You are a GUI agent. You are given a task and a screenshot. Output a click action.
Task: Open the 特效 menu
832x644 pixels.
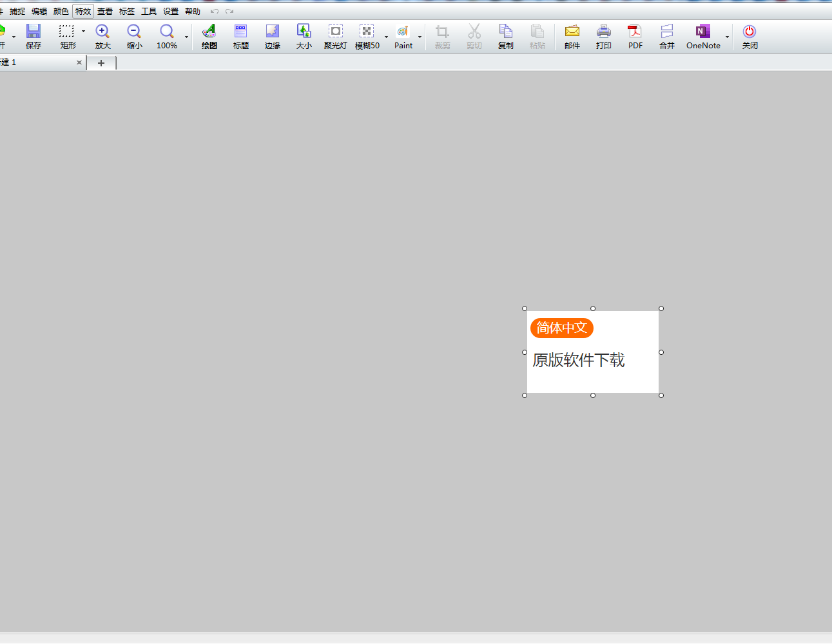tap(83, 12)
